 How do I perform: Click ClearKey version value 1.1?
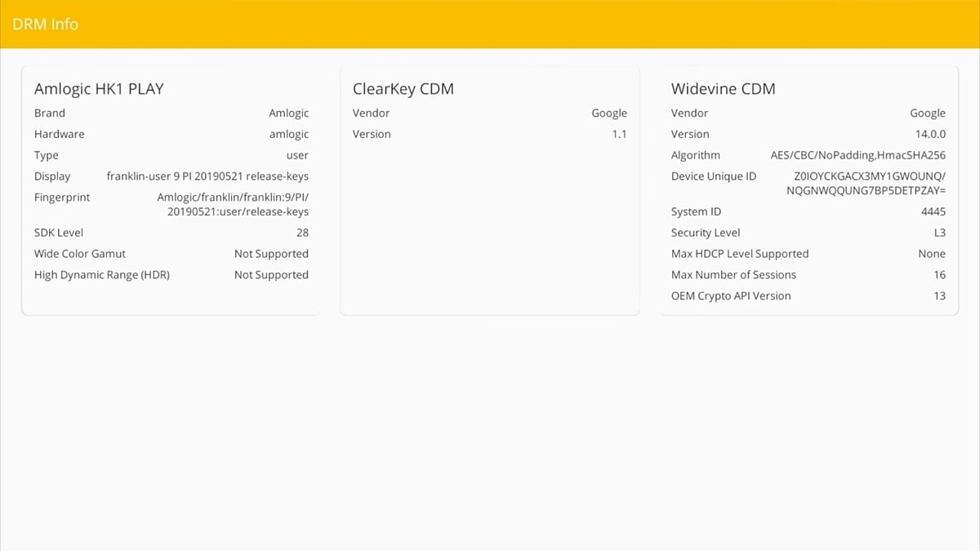(x=619, y=134)
